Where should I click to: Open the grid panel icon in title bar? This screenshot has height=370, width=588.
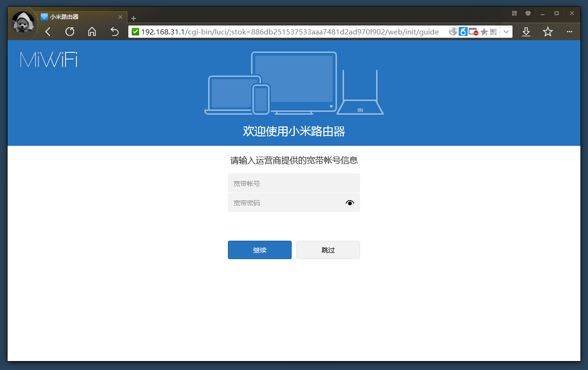pos(514,13)
